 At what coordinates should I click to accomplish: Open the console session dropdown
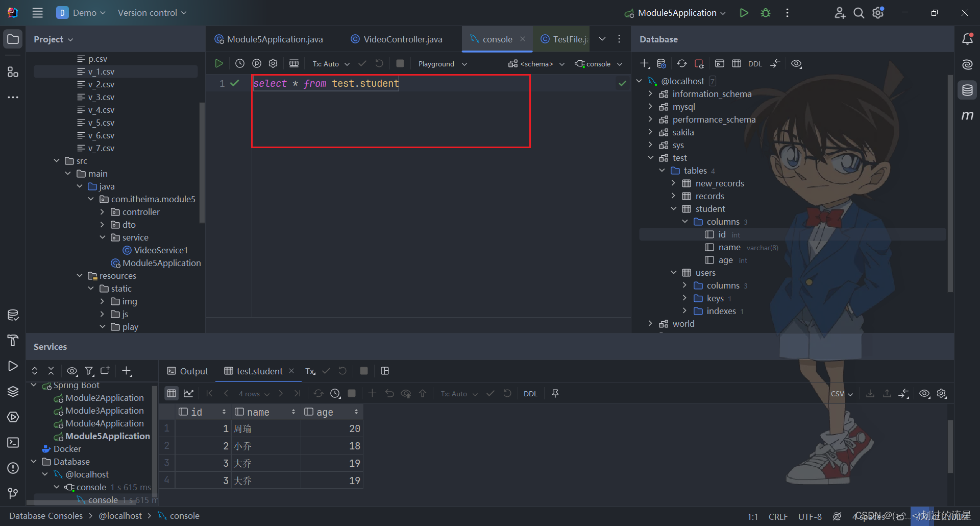click(x=599, y=64)
